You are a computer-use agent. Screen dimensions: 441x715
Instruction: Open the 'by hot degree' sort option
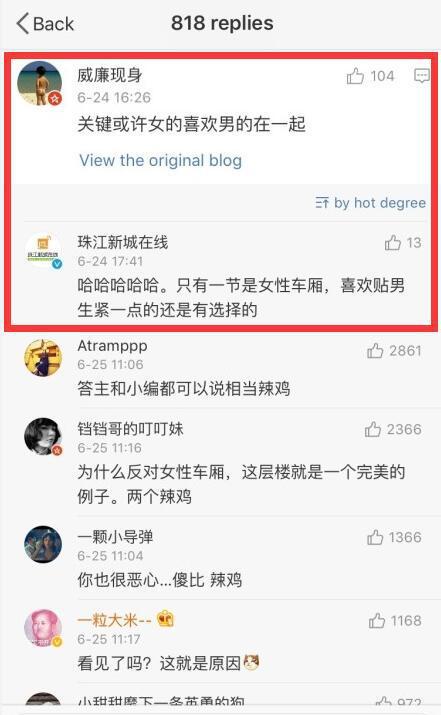click(371, 202)
